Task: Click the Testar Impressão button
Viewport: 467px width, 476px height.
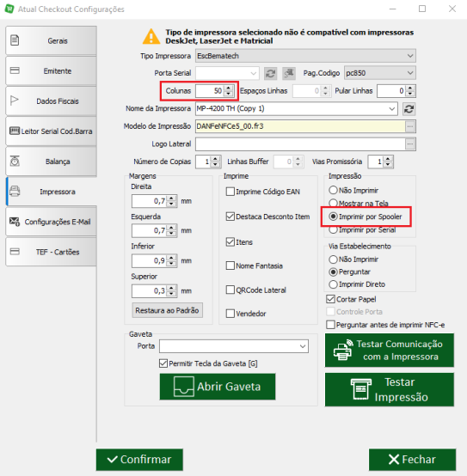Action: pyautogui.click(x=390, y=389)
